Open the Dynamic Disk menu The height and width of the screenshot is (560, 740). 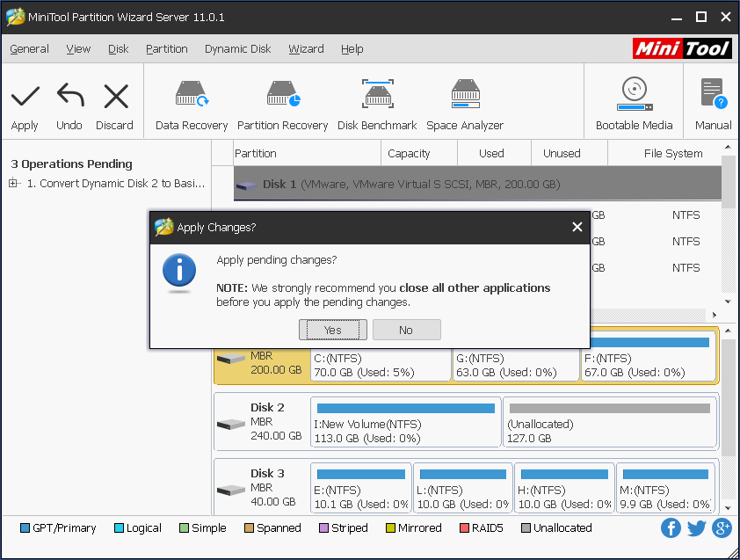tap(238, 48)
